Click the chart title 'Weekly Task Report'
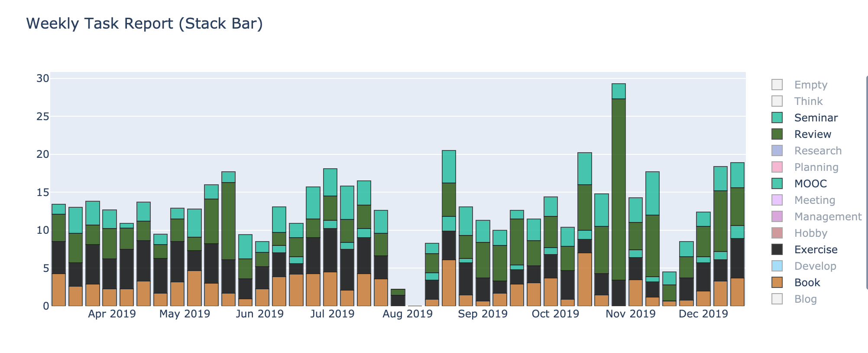 click(144, 23)
